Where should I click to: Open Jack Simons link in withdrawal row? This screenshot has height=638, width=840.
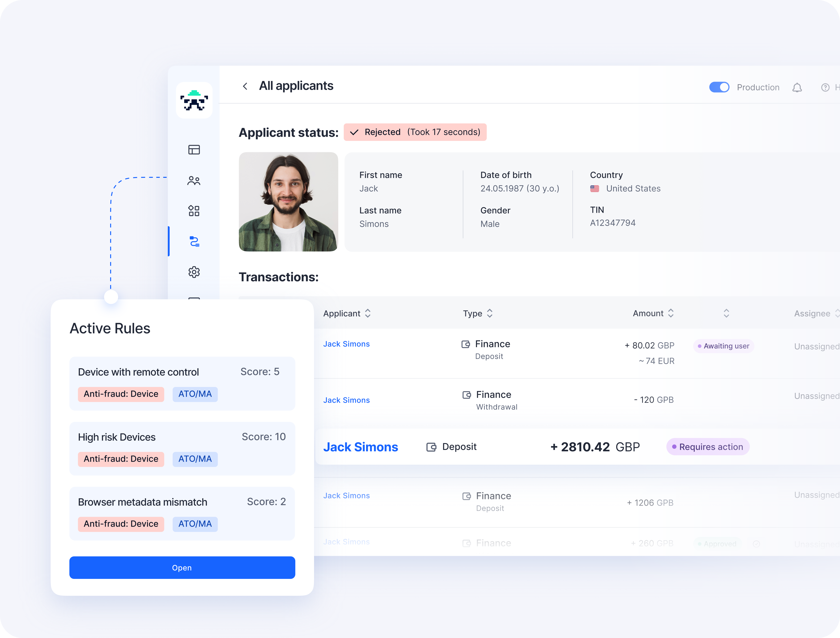coord(346,400)
